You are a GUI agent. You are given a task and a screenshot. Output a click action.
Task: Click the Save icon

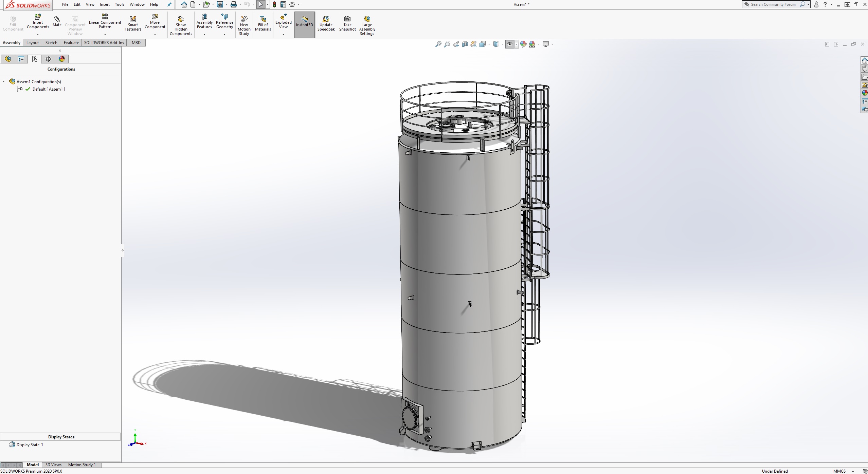[220, 4]
